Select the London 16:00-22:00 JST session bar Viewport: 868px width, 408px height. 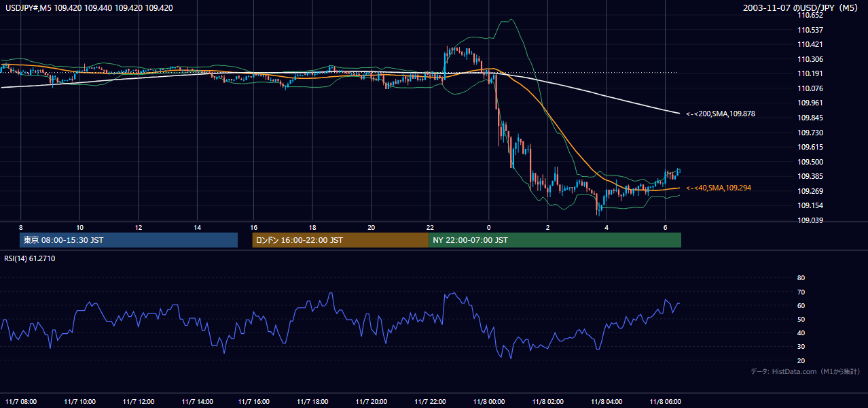(340, 240)
